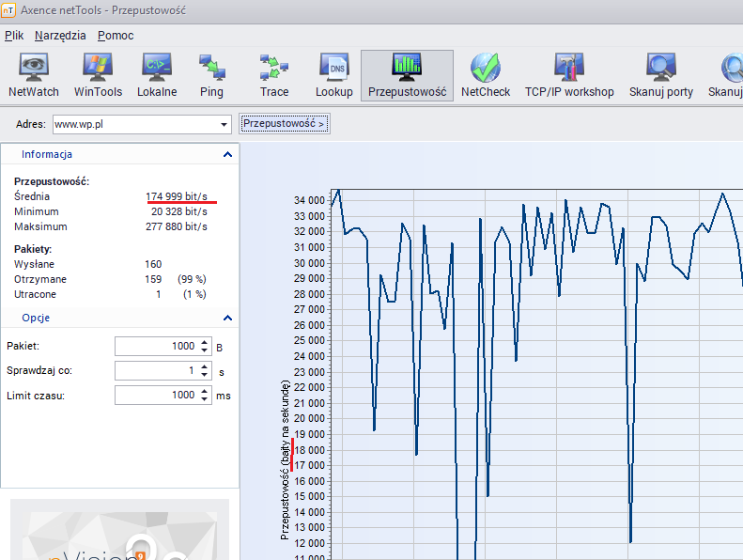Click the nVision advertisement banner

coord(119,529)
